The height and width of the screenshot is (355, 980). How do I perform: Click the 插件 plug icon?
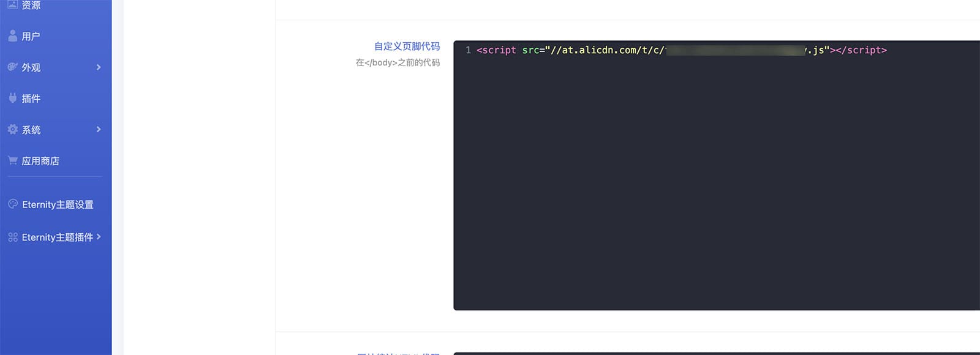[x=12, y=98]
